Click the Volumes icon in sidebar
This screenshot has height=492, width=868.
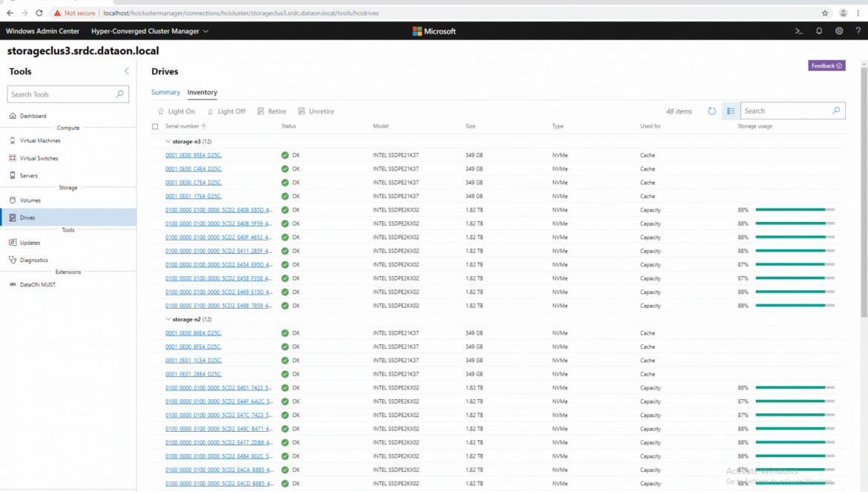(x=13, y=200)
